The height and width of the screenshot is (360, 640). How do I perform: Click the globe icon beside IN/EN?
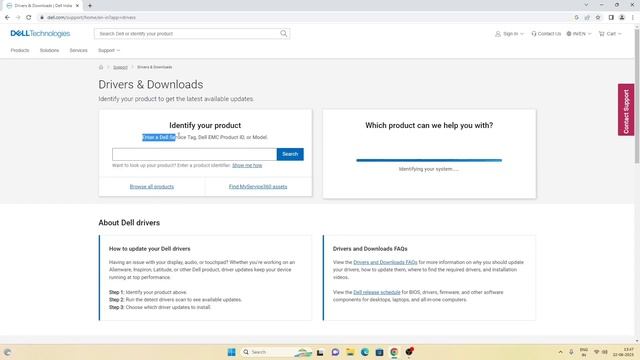click(x=569, y=34)
